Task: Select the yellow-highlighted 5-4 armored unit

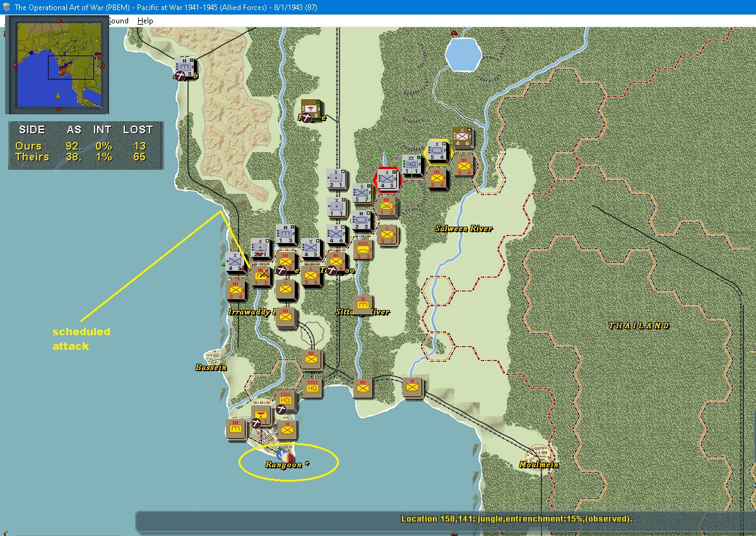Action: [437, 150]
